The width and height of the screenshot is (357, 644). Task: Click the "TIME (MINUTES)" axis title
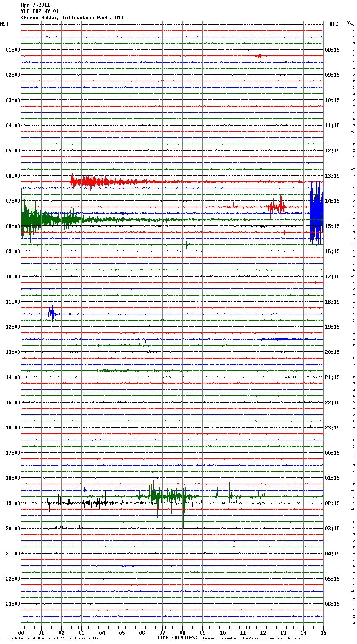[x=177, y=638]
